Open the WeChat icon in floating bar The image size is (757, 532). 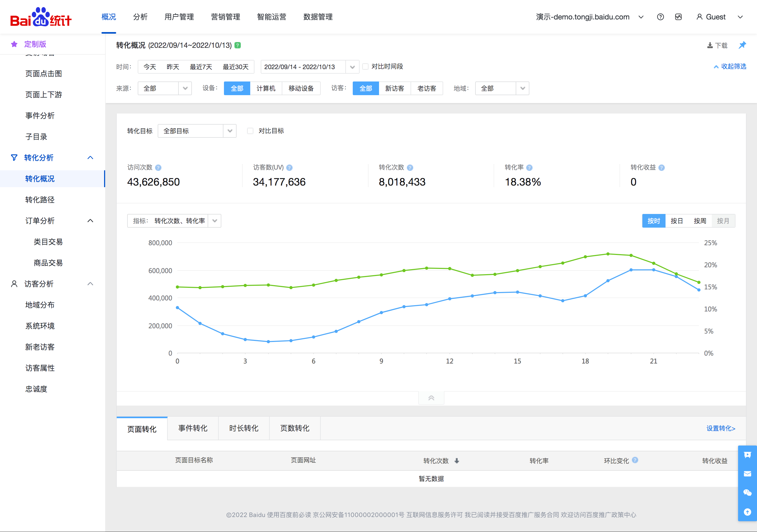point(748,493)
